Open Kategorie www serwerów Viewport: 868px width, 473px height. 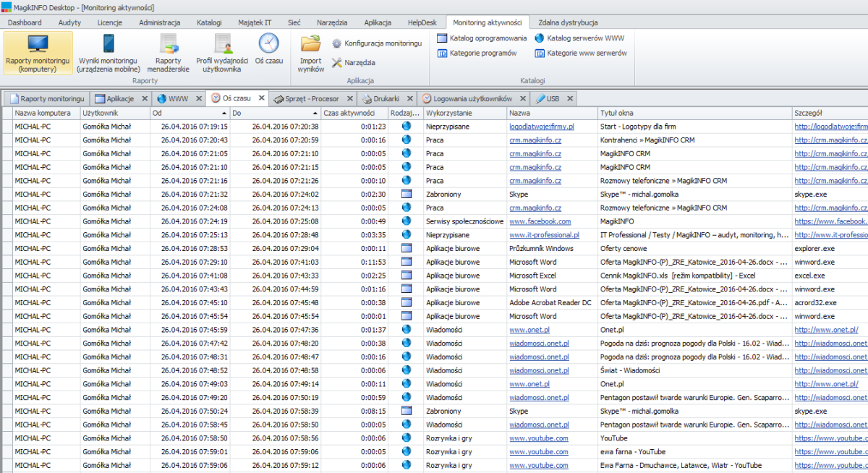(581, 53)
